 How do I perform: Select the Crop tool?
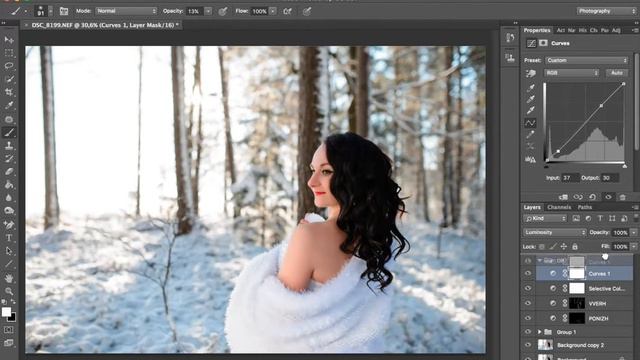(9, 92)
